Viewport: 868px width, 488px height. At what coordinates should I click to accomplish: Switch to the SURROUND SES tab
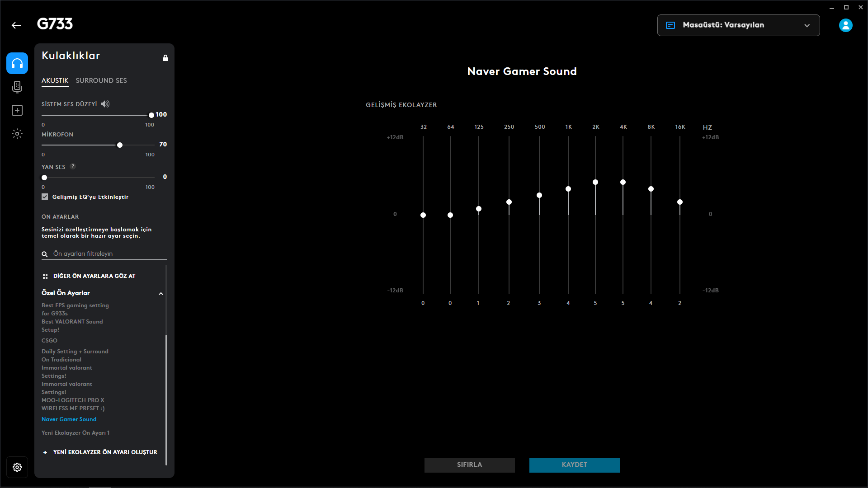(x=101, y=80)
